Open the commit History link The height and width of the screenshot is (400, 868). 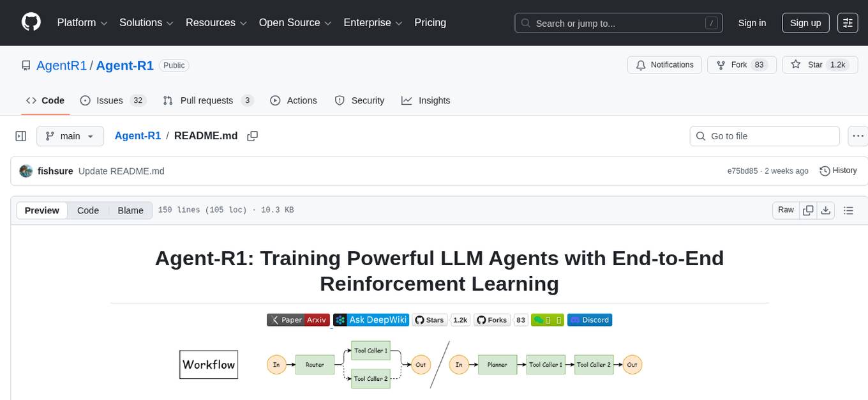[x=838, y=171]
